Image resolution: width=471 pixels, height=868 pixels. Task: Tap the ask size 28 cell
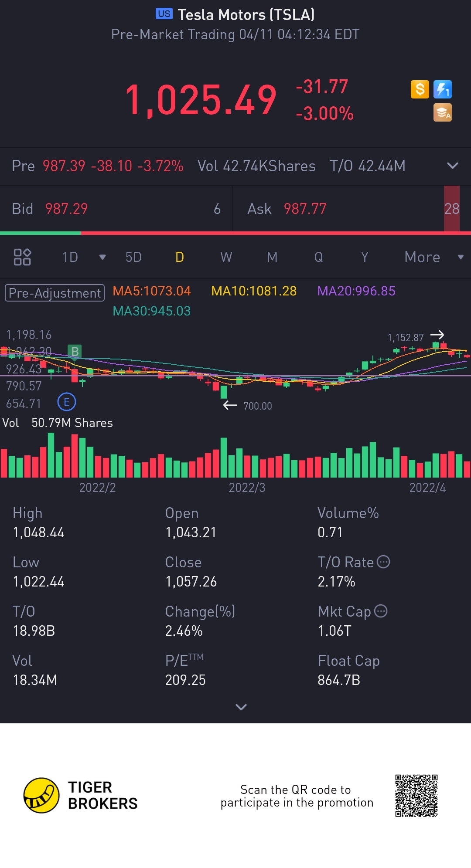click(x=452, y=209)
